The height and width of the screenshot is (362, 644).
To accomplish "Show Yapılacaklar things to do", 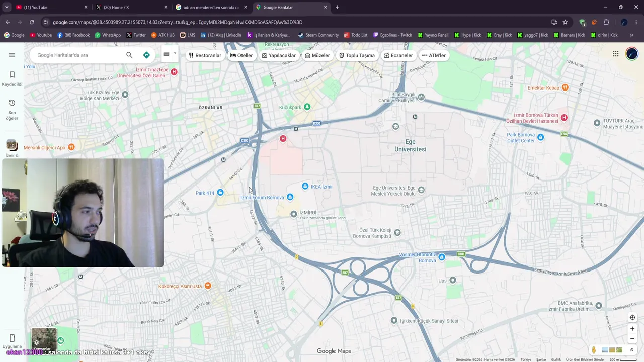I will coord(279,55).
